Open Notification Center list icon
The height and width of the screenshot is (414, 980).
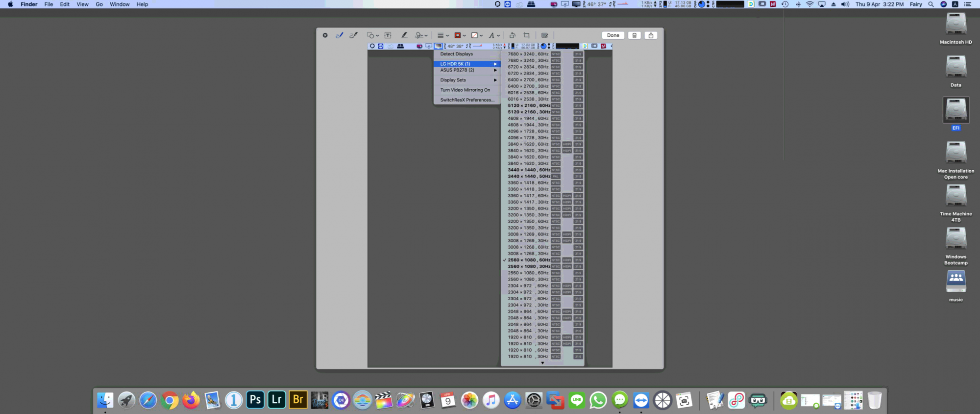click(x=967, y=4)
